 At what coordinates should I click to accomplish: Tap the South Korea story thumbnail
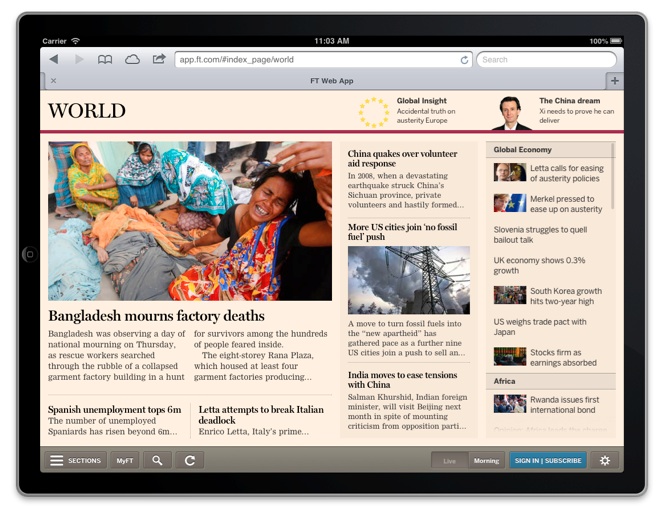[x=510, y=295]
